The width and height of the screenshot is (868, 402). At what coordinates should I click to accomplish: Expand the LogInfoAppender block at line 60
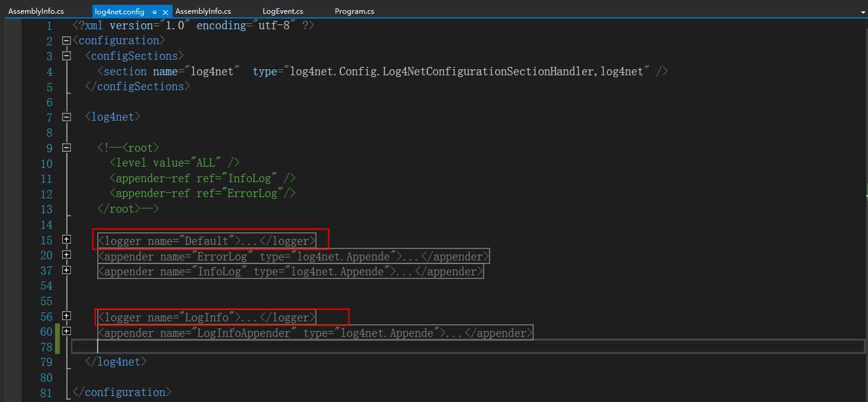pos(66,331)
